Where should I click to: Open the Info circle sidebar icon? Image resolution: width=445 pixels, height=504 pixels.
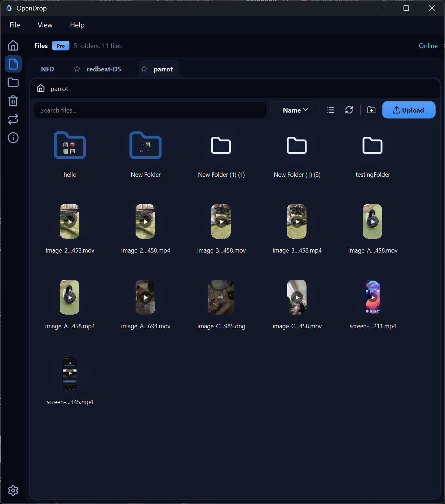pyautogui.click(x=13, y=137)
